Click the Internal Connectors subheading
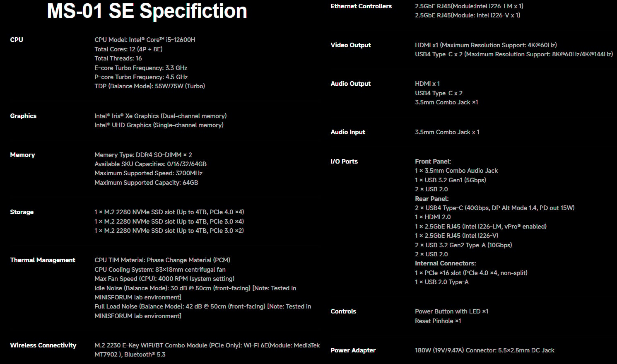 [446, 263]
